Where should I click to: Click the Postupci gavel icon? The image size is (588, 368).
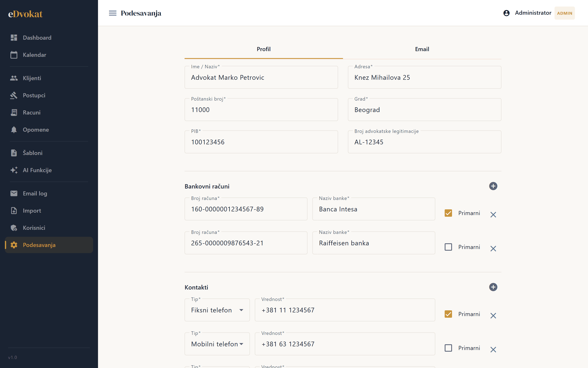pos(14,95)
